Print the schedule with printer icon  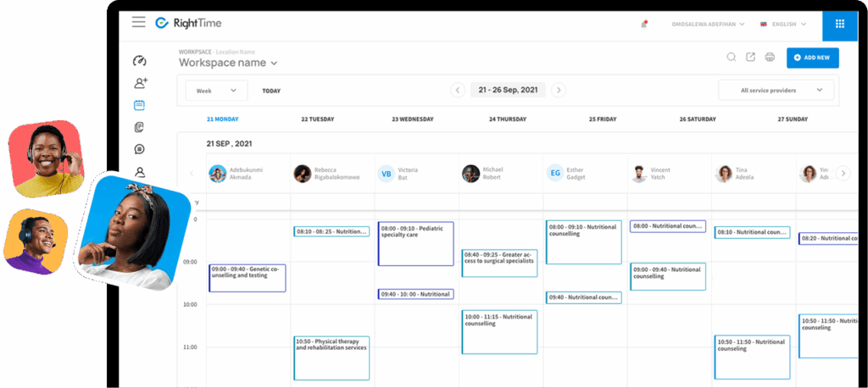point(770,58)
